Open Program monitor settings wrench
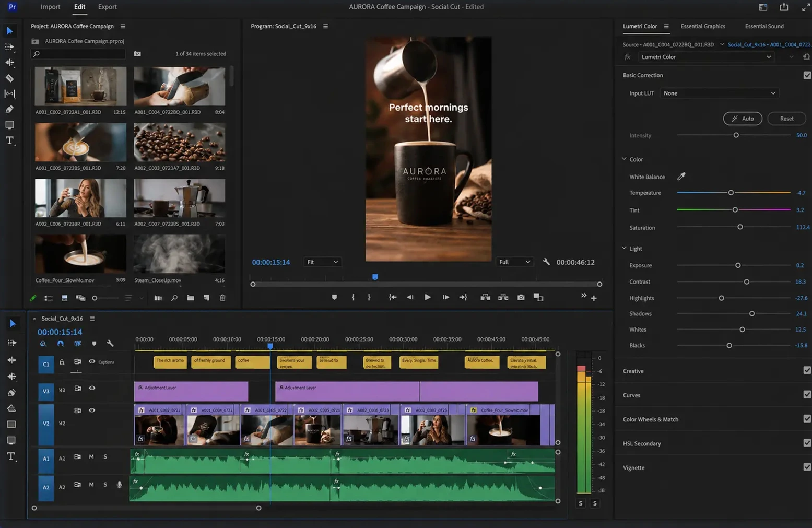This screenshot has height=528, width=812. pyautogui.click(x=546, y=262)
